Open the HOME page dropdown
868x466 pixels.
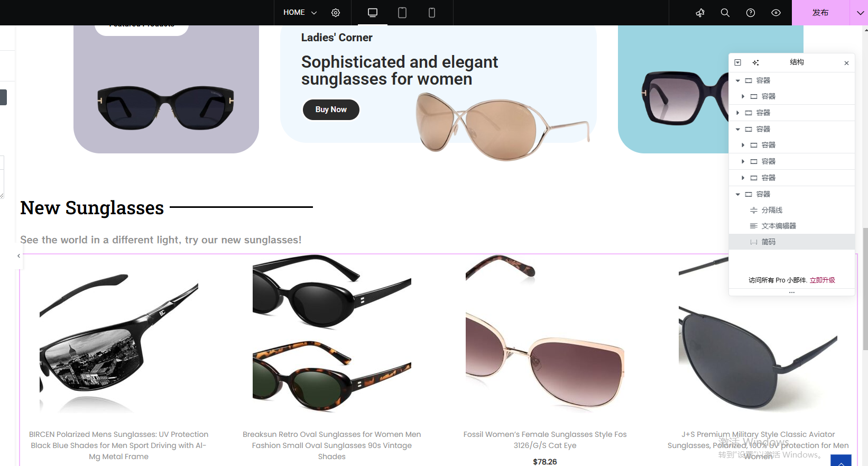click(300, 13)
